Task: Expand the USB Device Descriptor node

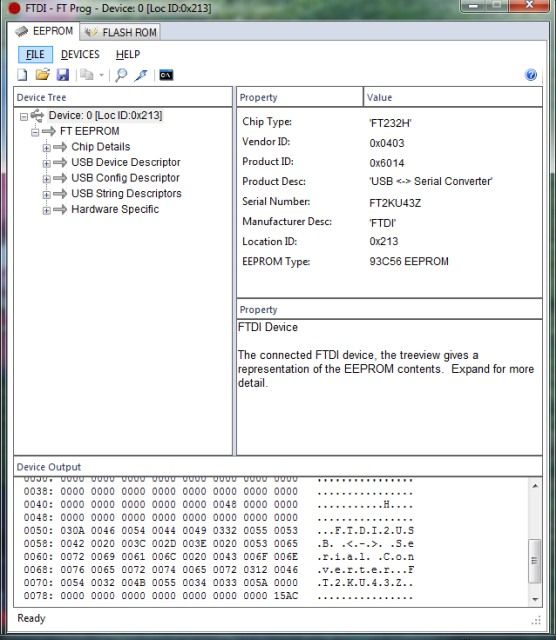Action: pos(47,163)
